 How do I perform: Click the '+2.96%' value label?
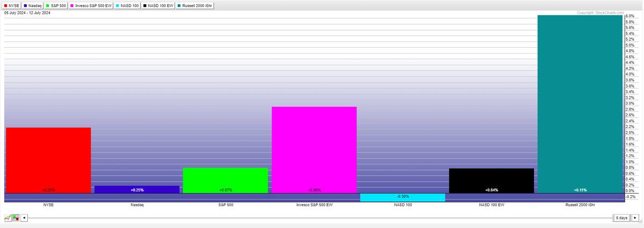point(314,190)
